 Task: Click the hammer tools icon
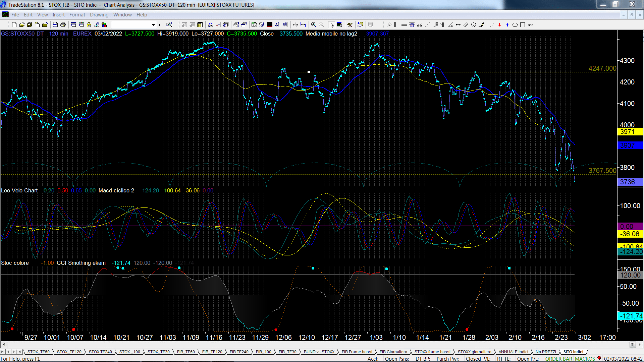(x=350, y=25)
